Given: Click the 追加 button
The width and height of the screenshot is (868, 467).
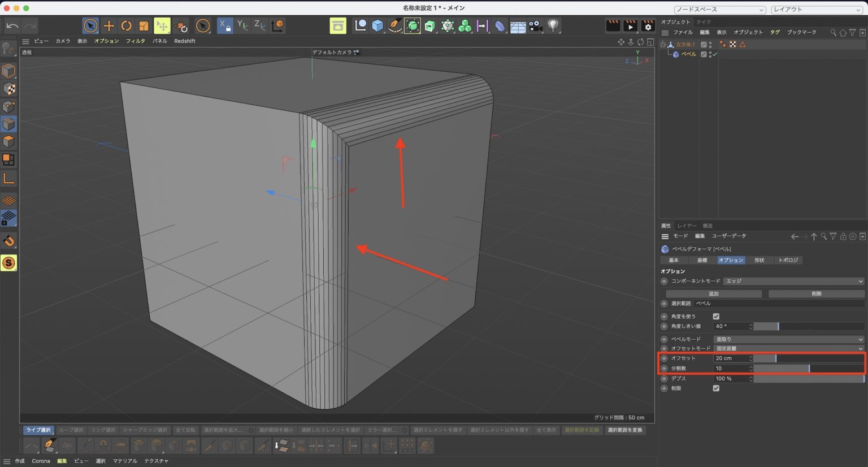Looking at the screenshot, I should tap(714, 293).
